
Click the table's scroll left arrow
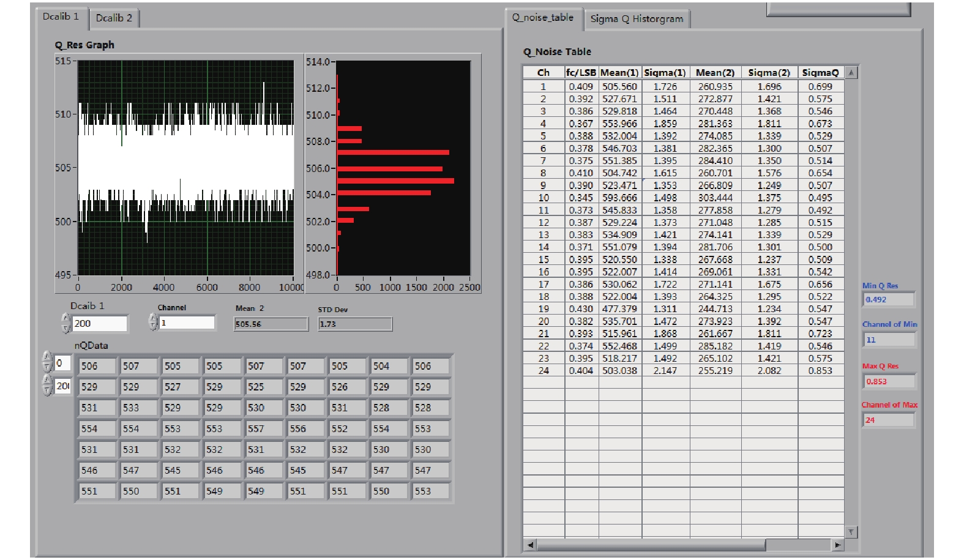[530, 545]
